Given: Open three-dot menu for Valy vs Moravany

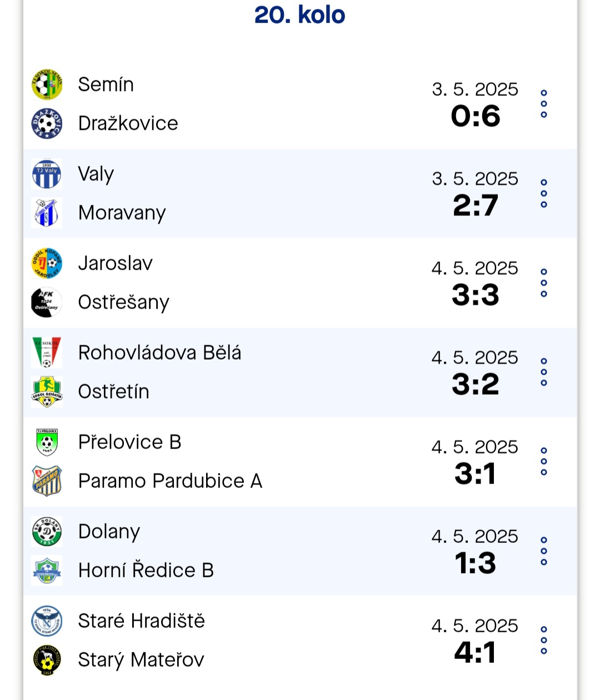Looking at the screenshot, I should click(544, 194).
